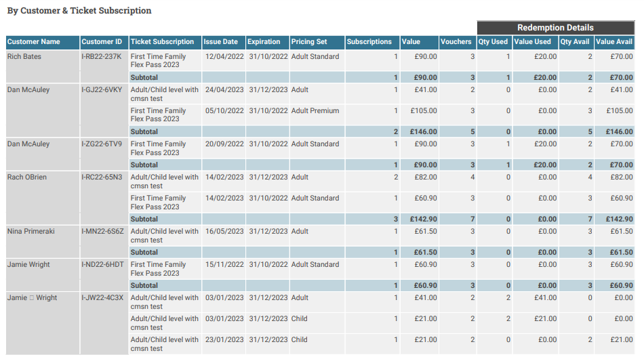The width and height of the screenshot is (644, 359).
Task: Click the Value Avail column header
Action: [x=614, y=42]
